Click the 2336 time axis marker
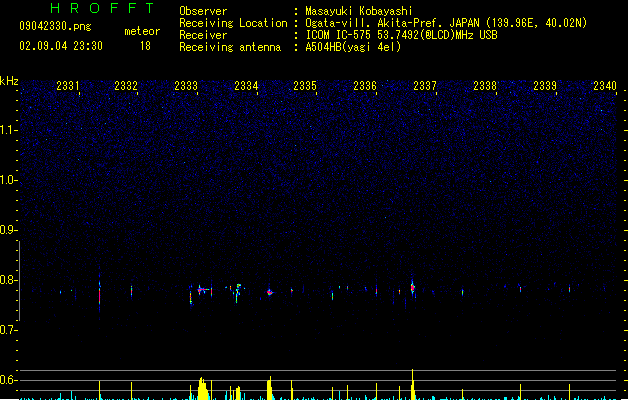 coord(365,86)
